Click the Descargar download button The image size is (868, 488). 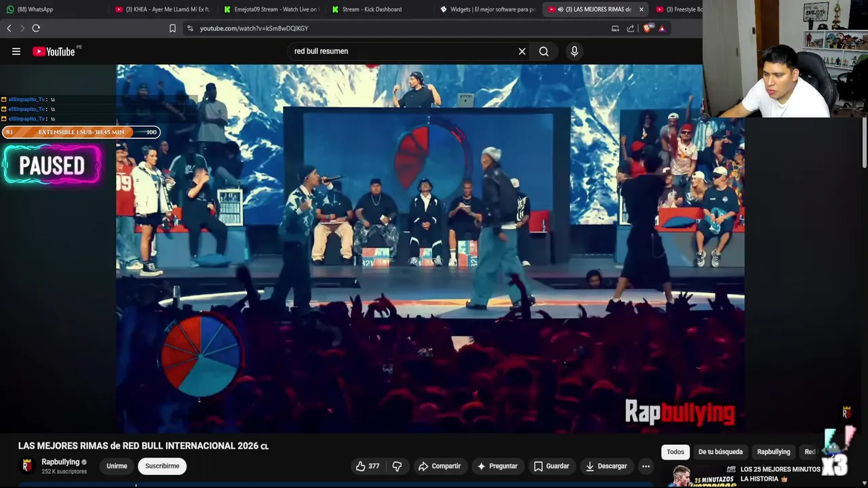[606, 466]
